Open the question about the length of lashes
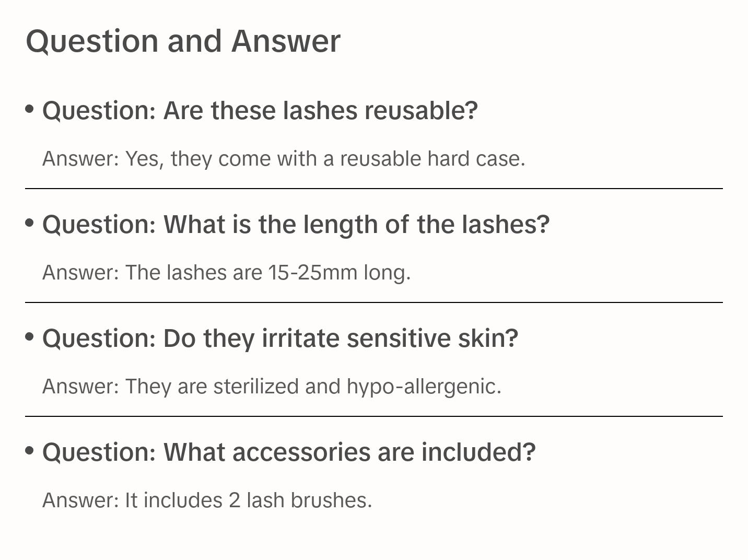Screen dimensions: 748x560 tap(296, 225)
